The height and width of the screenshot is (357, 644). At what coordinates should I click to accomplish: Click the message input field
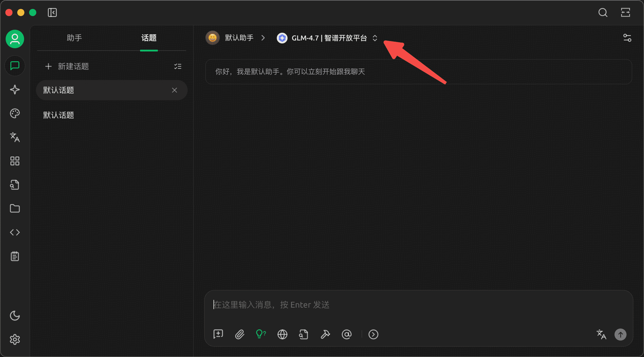(x=357, y=304)
